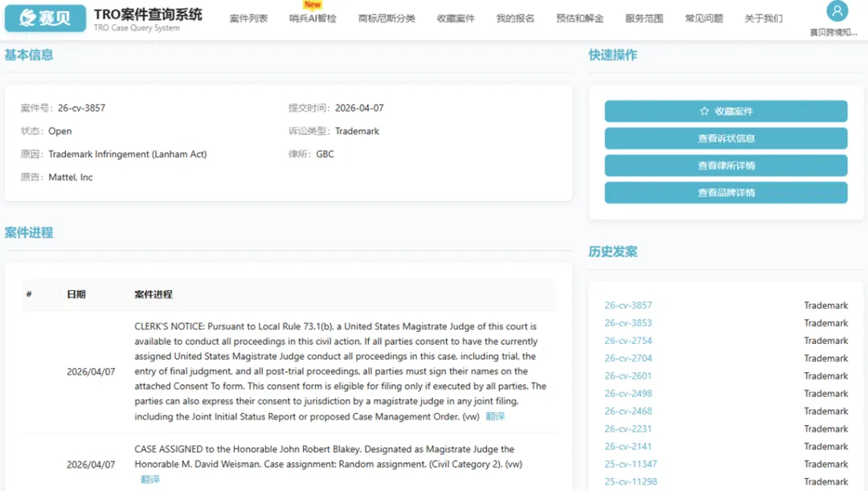Image resolution: width=868 pixels, height=491 pixels.
Task: Open the user avatar profile icon
Action: tap(837, 11)
